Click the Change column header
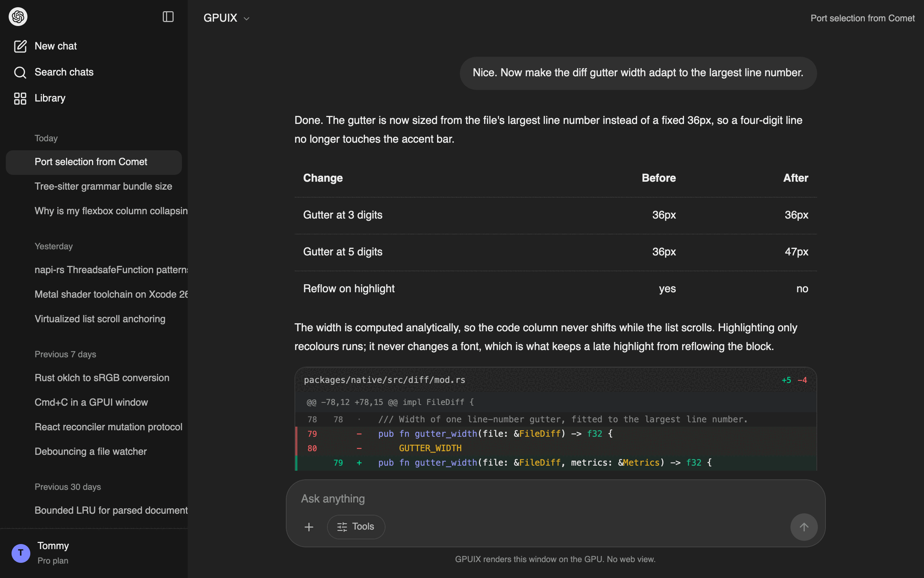The width and height of the screenshot is (924, 578). [x=323, y=178]
